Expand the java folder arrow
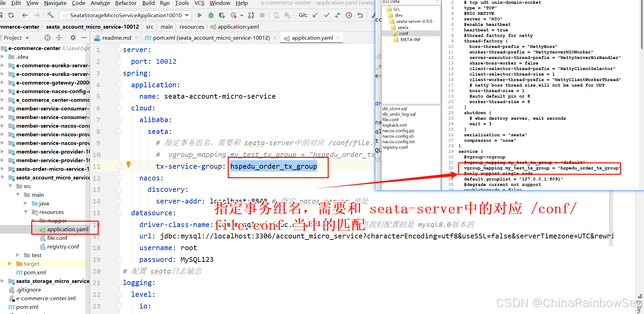644x314 pixels. (26, 203)
